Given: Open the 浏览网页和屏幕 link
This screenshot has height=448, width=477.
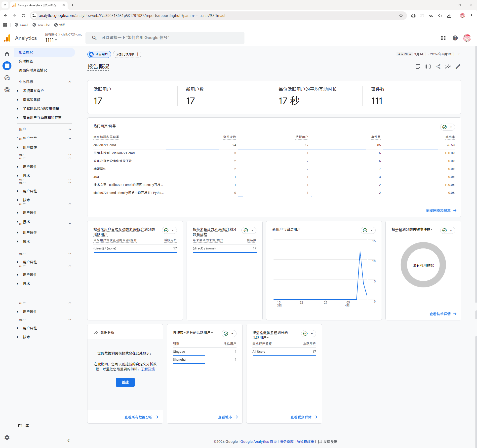Looking at the screenshot, I should click(x=441, y=211).
